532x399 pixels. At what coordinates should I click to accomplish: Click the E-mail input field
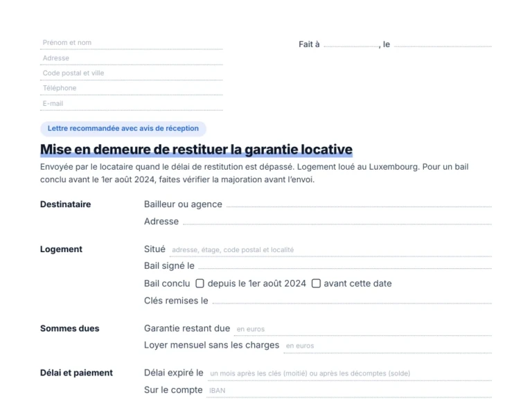132,103
